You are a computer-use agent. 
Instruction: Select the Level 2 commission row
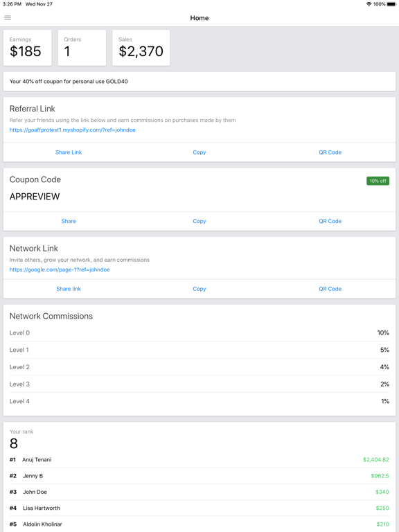tap(199, 367)
